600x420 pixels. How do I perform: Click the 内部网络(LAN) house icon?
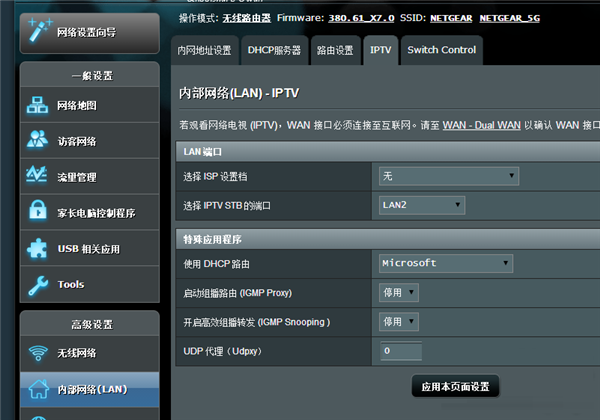click(x=38, y=388)
